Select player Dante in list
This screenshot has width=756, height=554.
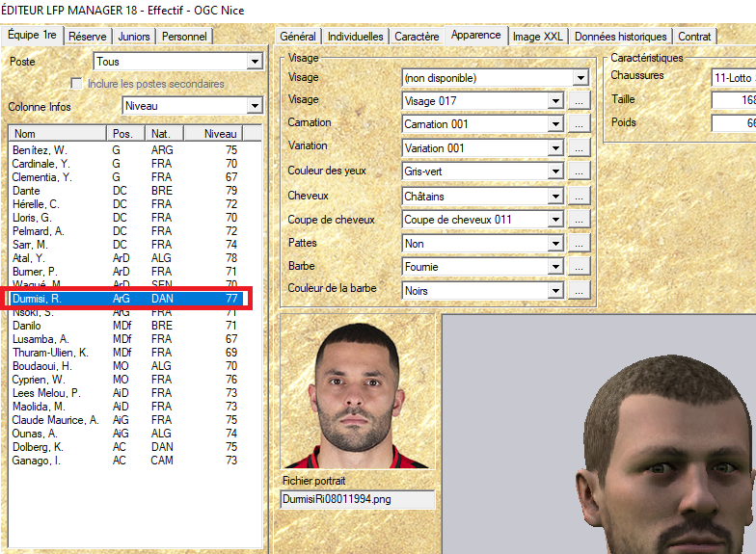125,191
